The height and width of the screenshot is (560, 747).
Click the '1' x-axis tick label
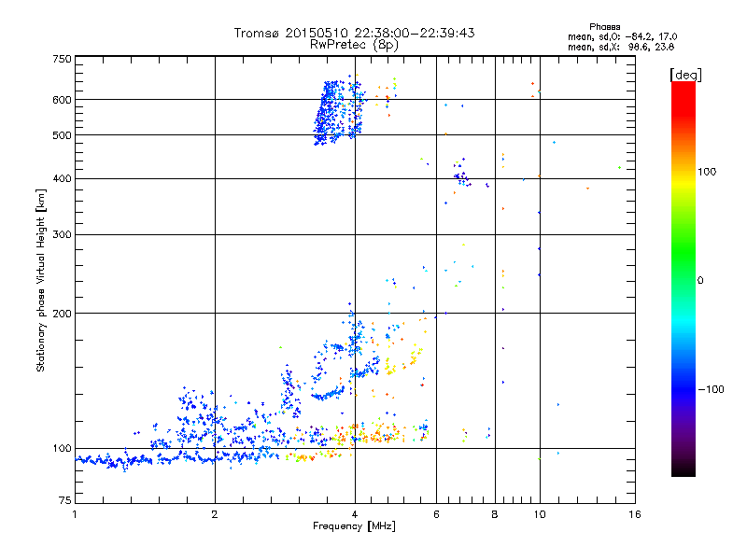pos(75,514)
